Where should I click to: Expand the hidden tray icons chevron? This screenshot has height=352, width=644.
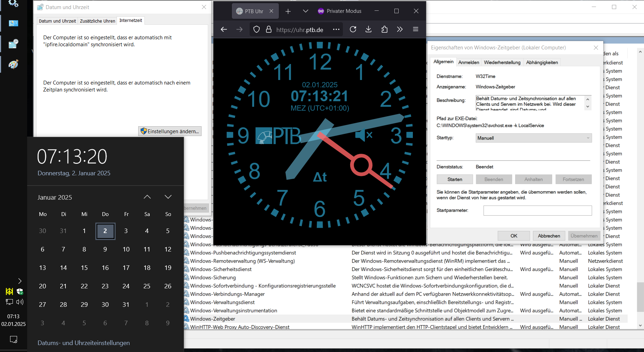click(x=20, y=281)
